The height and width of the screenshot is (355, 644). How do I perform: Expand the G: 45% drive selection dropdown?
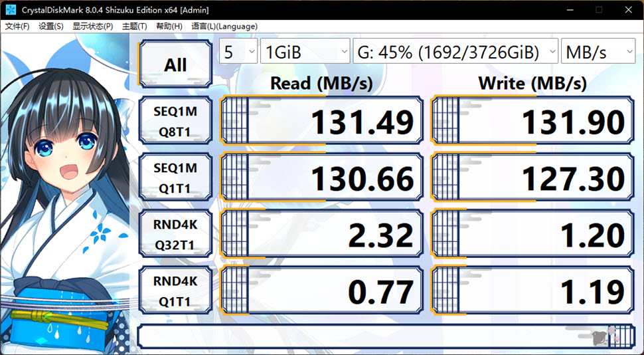point(455,51)
